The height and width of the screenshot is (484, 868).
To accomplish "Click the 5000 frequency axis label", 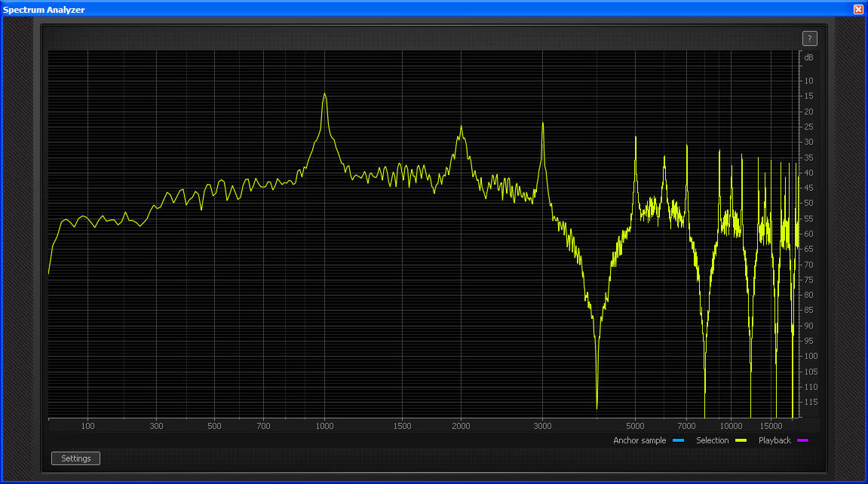I will point(635,426).
